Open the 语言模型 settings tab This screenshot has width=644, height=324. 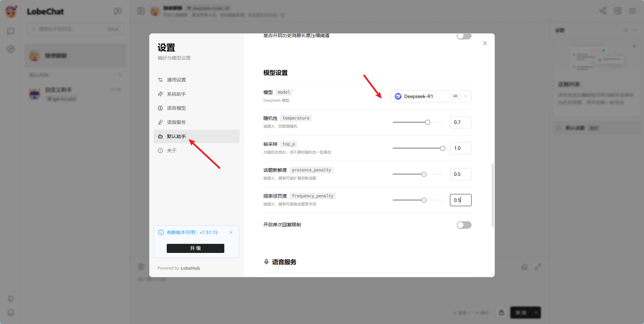point(196,108)
